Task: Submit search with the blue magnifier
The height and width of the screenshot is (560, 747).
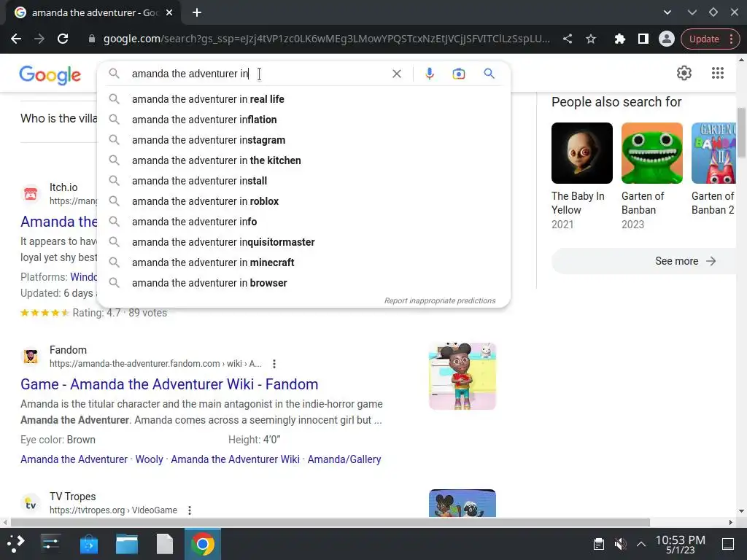Action: [489, 74]
